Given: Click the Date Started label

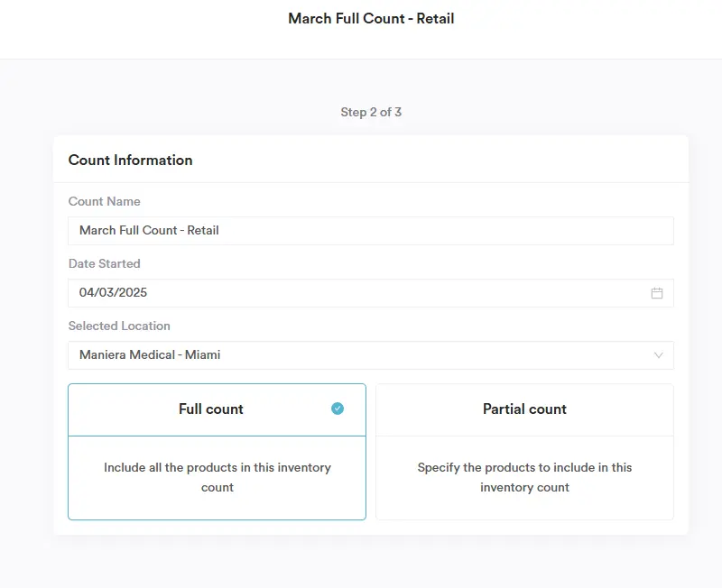Looking at the screenshot, I should tap(105, 263).
